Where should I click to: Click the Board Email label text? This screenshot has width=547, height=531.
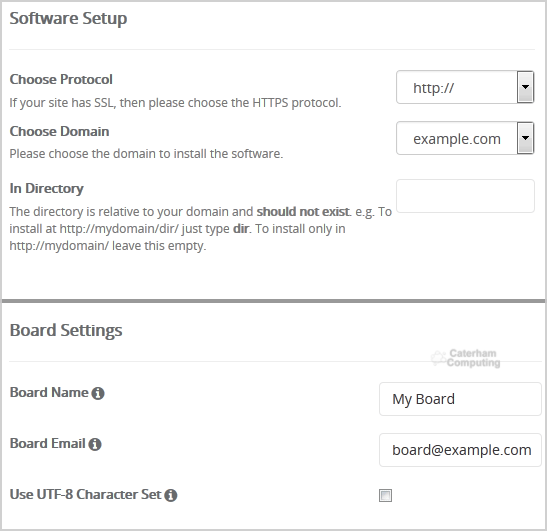47,444
